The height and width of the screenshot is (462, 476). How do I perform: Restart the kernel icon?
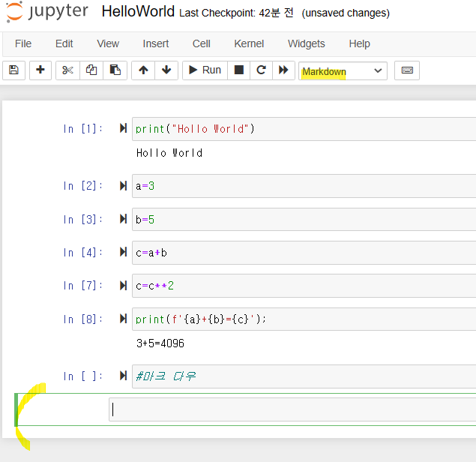tap(261, 70)
